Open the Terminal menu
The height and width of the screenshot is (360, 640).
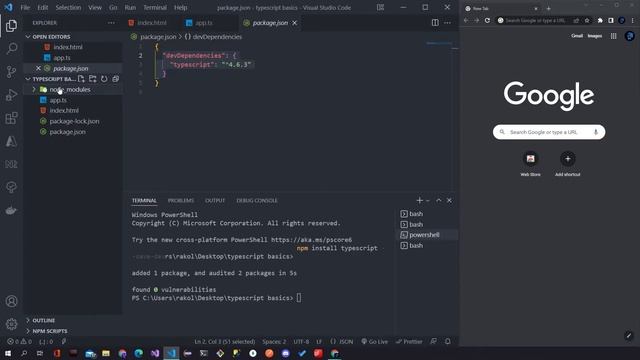coord(155,7)
